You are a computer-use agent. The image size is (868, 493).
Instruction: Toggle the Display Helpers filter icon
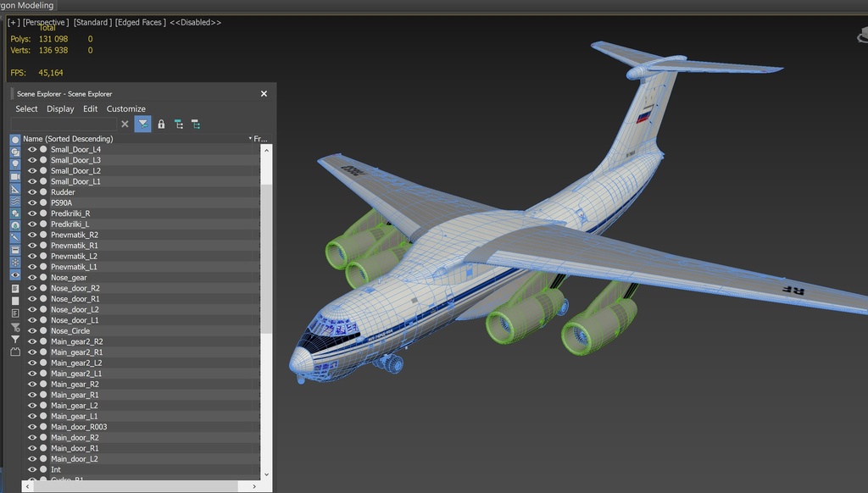click(15, 189)
